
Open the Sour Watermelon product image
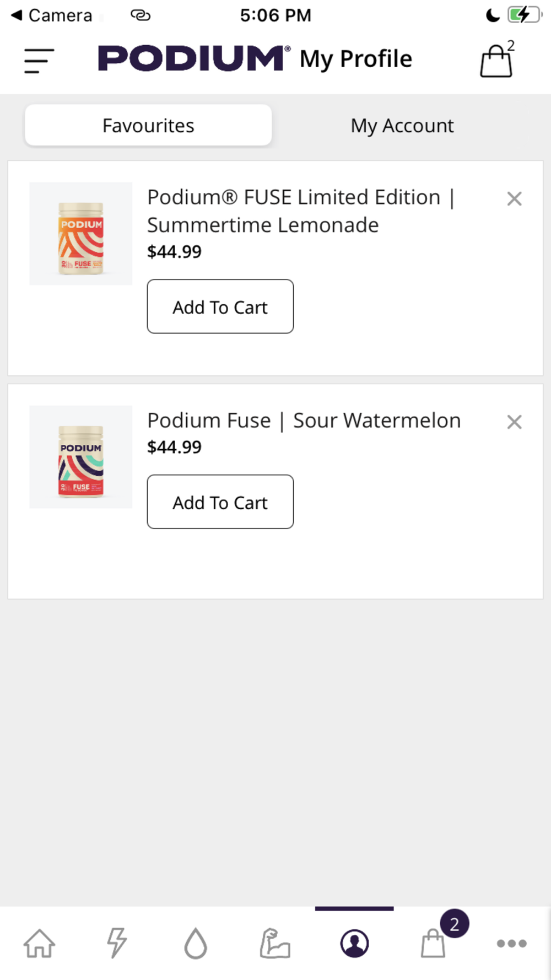(x=81, y=457)
